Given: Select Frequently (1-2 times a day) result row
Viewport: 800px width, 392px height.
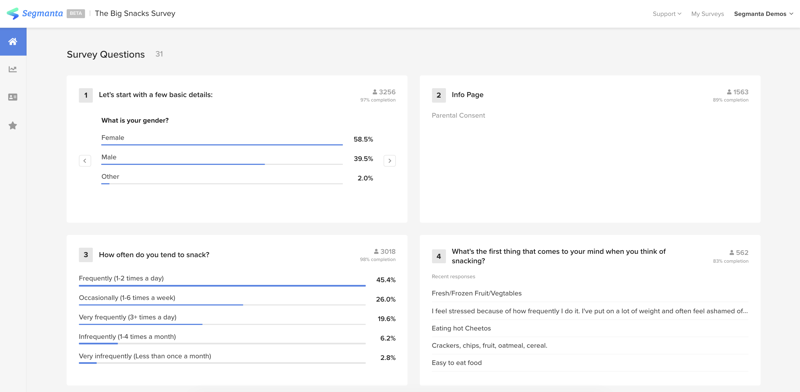Looking at the screenshot, I should 237,280.
